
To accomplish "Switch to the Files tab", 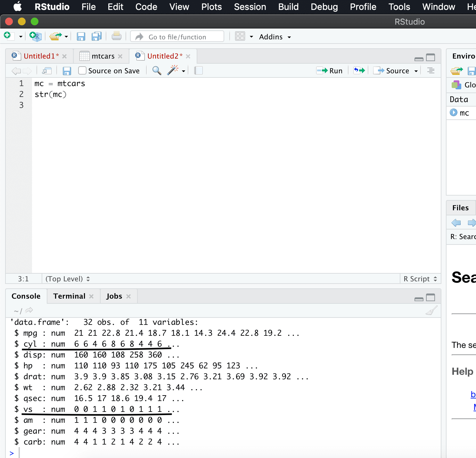I will click(x=460, y=208).
